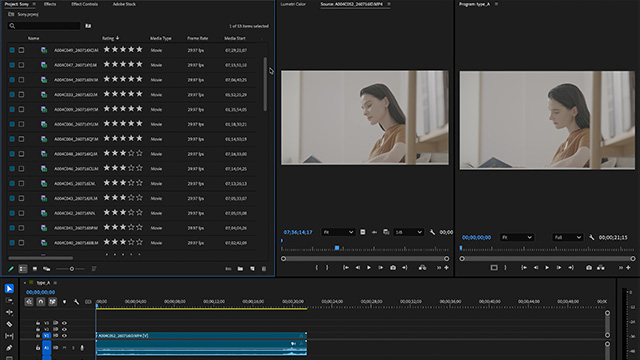640x360 pixels.
Task: Click Export Frame camera in Source monitor
Action: 393,268
